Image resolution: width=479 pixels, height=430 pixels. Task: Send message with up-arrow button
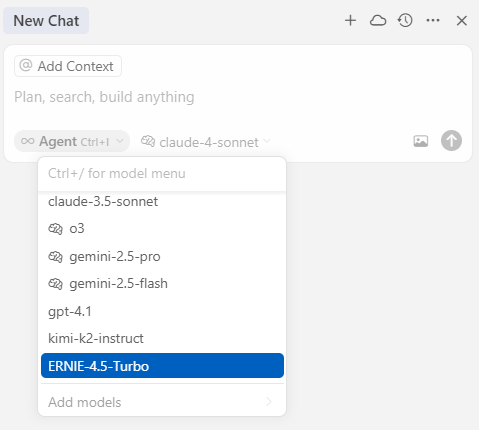451,141
